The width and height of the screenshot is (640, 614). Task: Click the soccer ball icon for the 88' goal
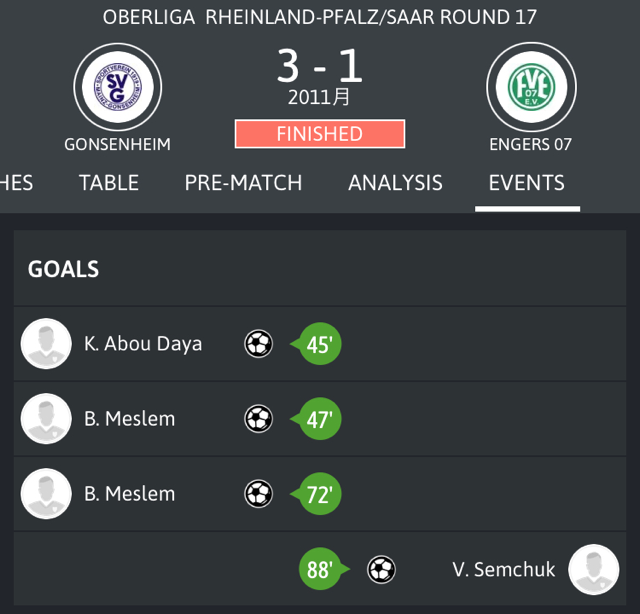click(x=381, y=570)
